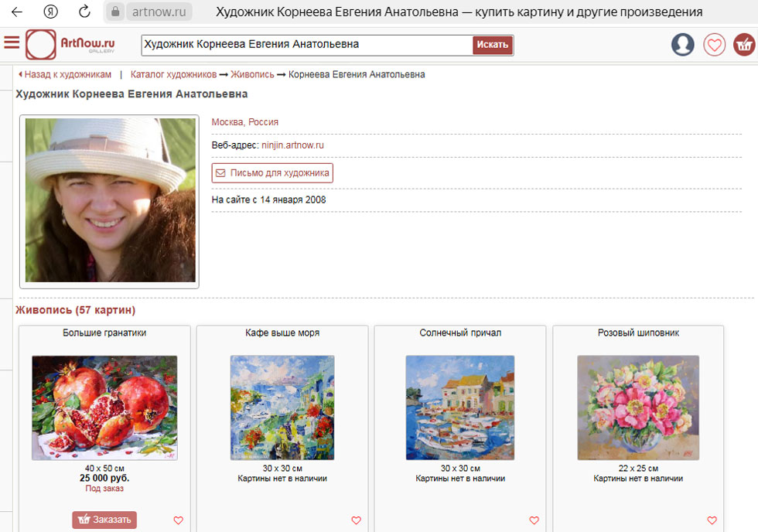Image resolution: width=758 pixels, height=532 pixels.
Task: Open the user profile icon
Action: tap(682, 44)
